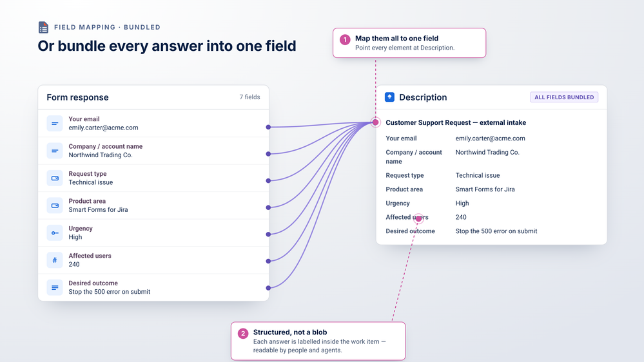This screenshot has width=644, height=362.
Task: Select the Your email short-text field icon
Action: [x=55, y=124]
